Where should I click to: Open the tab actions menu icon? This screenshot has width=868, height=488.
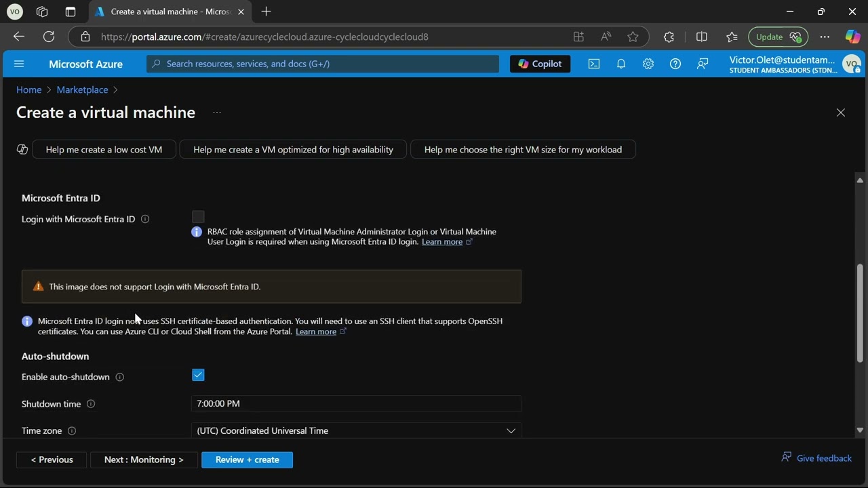point(71,12)
